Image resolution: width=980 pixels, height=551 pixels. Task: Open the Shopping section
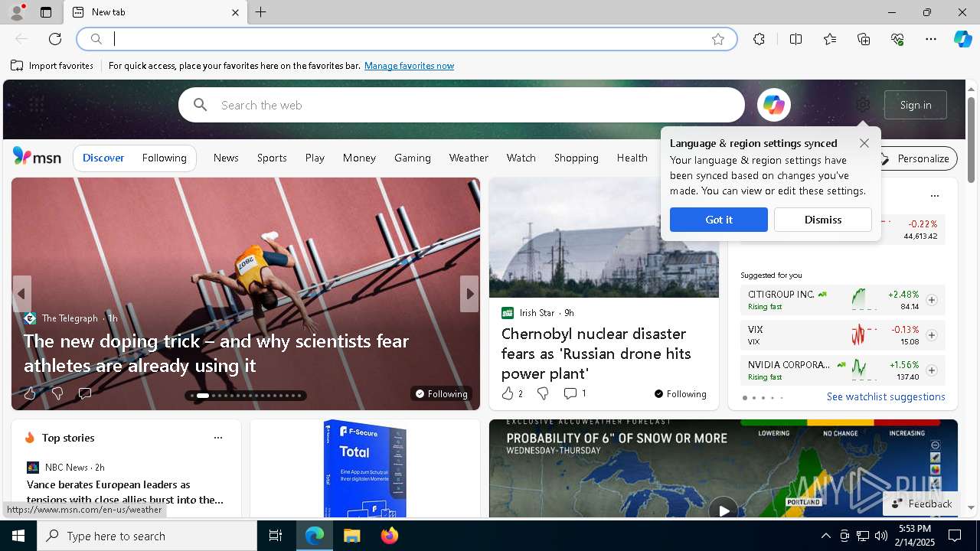pyautogui.click(x=576, y=158)
